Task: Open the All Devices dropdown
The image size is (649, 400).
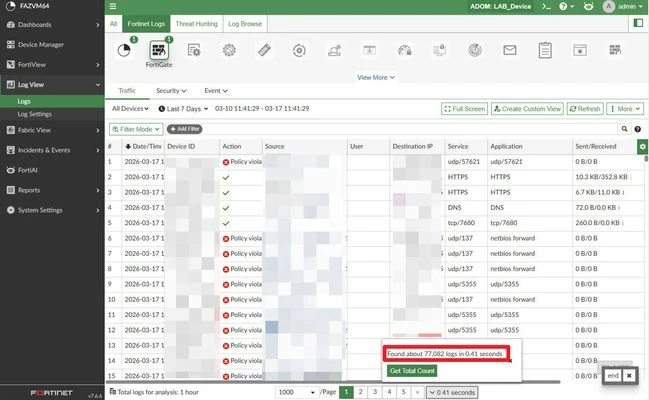Action: point(130,108)
